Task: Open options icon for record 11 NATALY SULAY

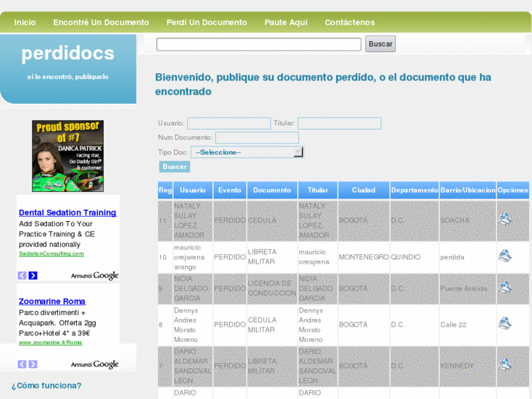Action: (x=505, y=220)
